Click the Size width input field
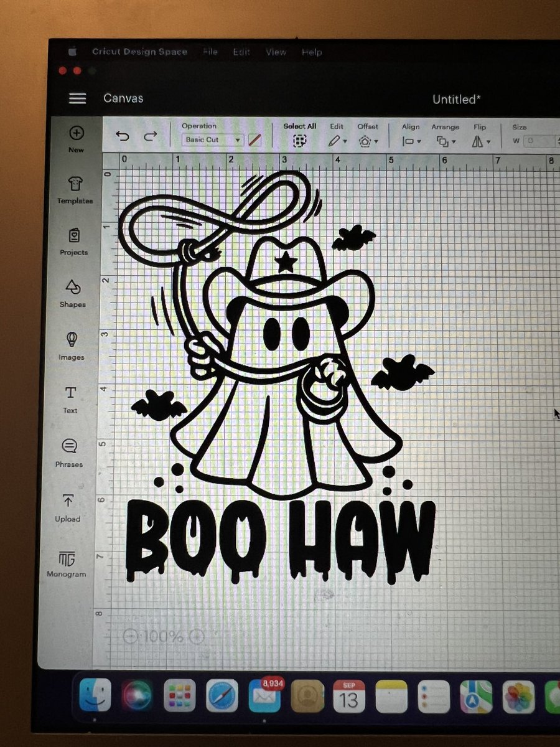Image resolution: width=560 pixels, height=747 pixels. pyautogui.click(x=540, y=141)
